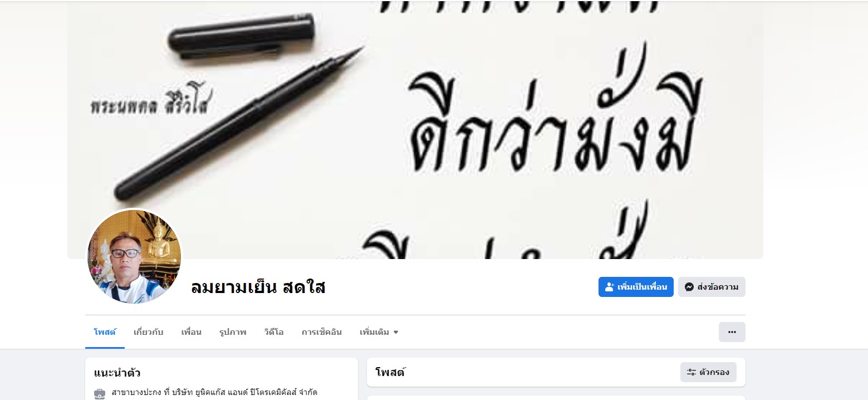Open the เพื่อน tab

pyautogui.click(x=191, y=332)
